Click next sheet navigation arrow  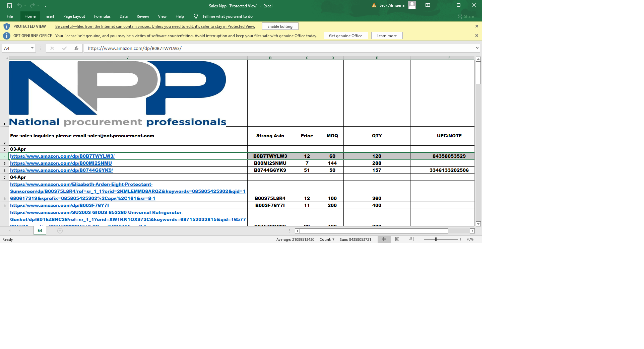coord(19,231)
